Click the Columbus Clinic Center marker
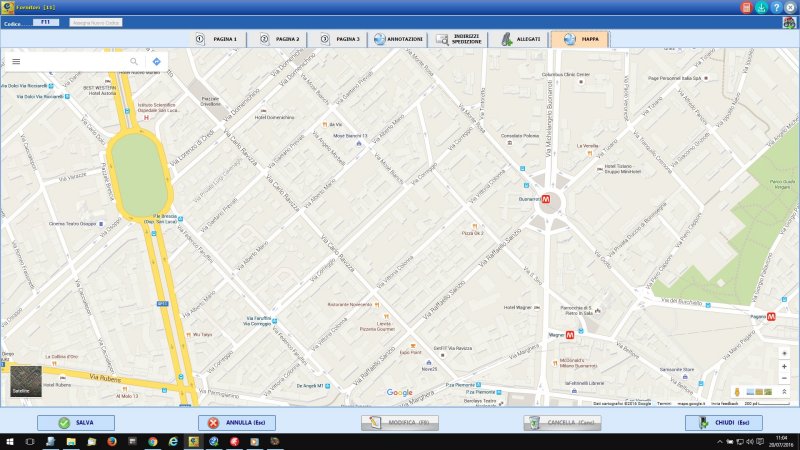800x450 pixels. tap(581, 82)
